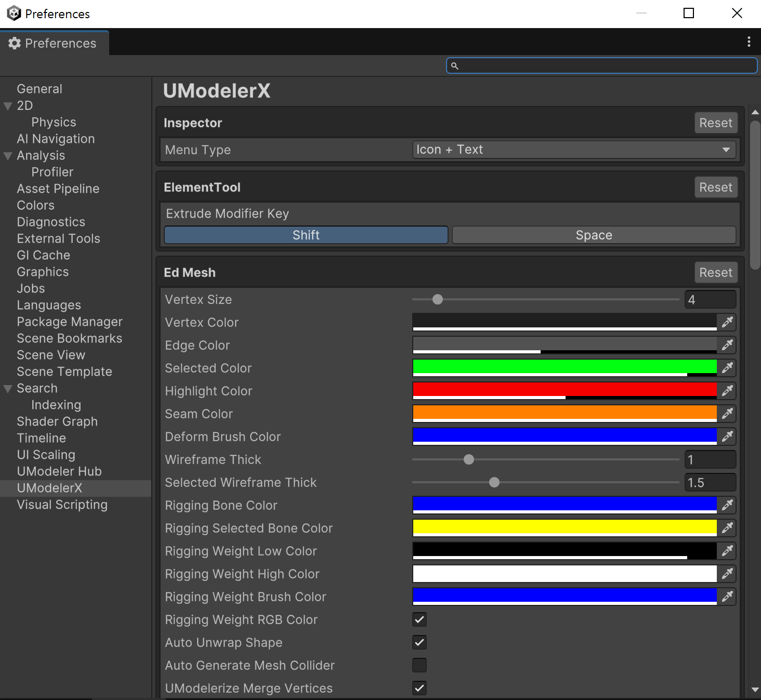Toggle Rigging Weight RGB Color checkbox
Screen dimensions: 761x700
tap(419, 619)
